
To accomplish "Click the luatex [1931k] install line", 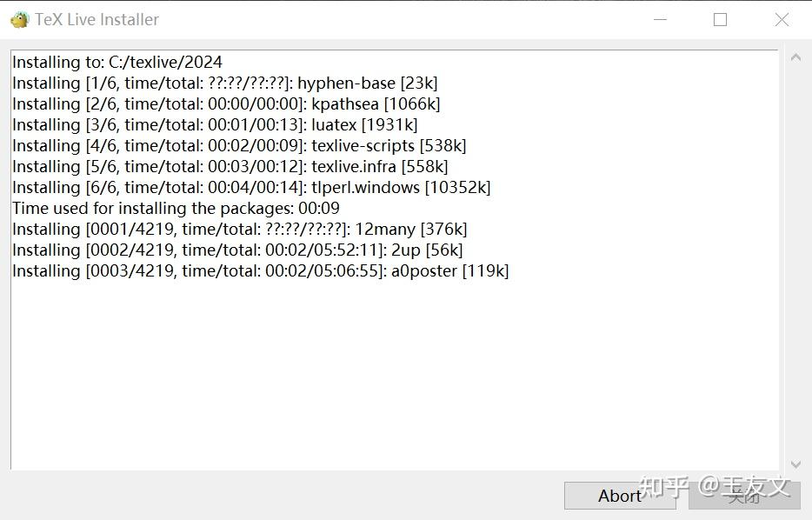I will 215,125.
